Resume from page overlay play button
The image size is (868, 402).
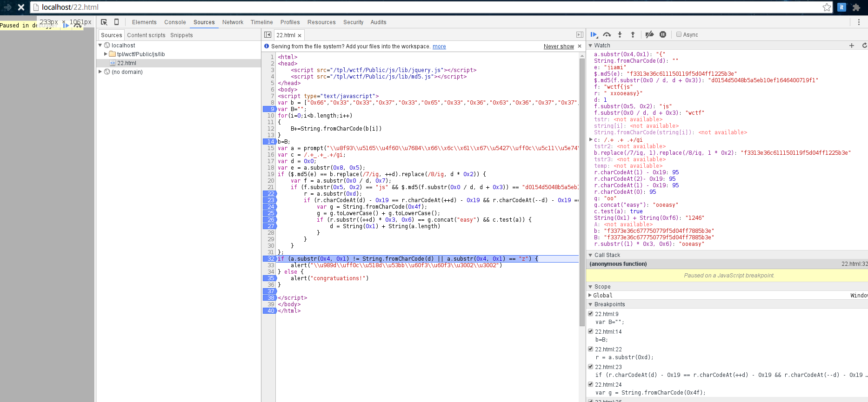tap(66, 26)
